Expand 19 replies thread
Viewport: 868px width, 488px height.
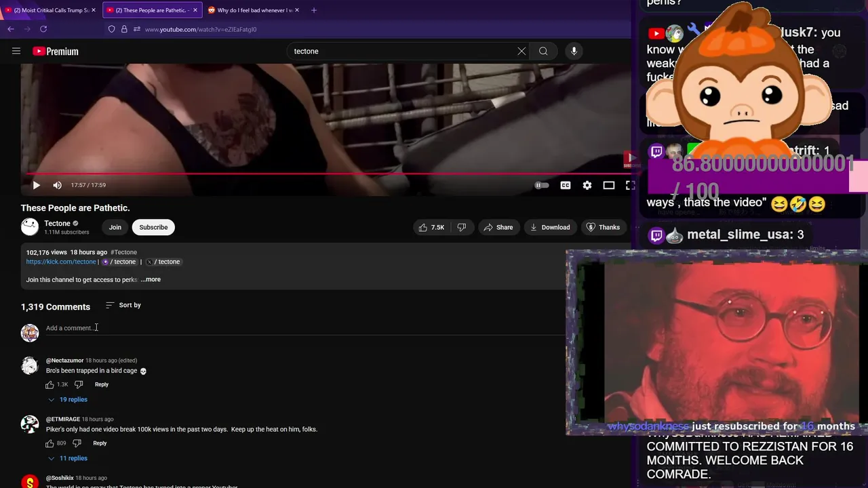(67, 399)
